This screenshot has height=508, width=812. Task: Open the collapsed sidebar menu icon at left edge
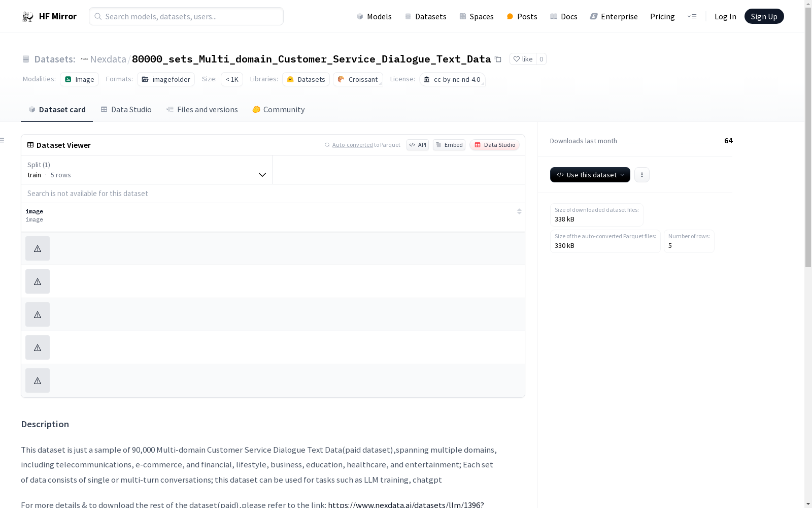coord(2,140)
